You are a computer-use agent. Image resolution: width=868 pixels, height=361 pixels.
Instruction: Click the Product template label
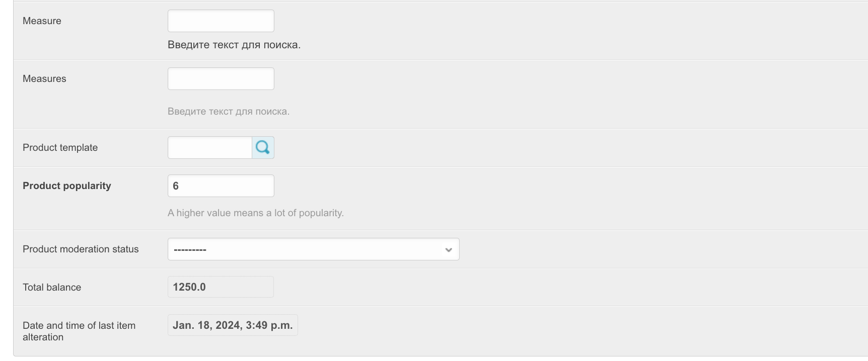coord(60,148)
